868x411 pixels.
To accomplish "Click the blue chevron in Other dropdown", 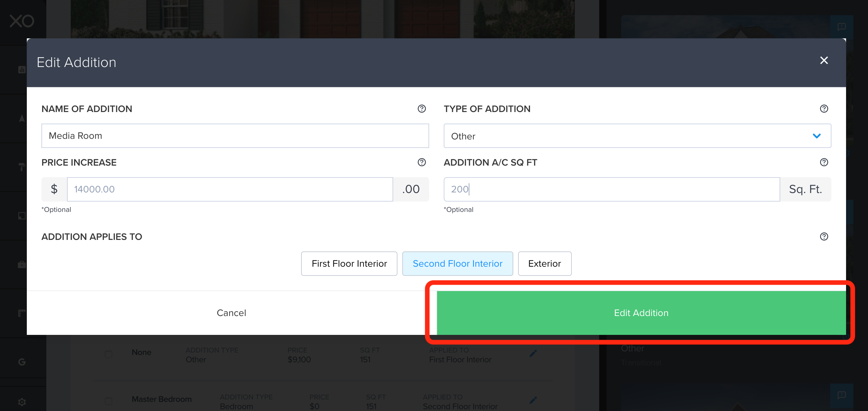I will (816, 136).
